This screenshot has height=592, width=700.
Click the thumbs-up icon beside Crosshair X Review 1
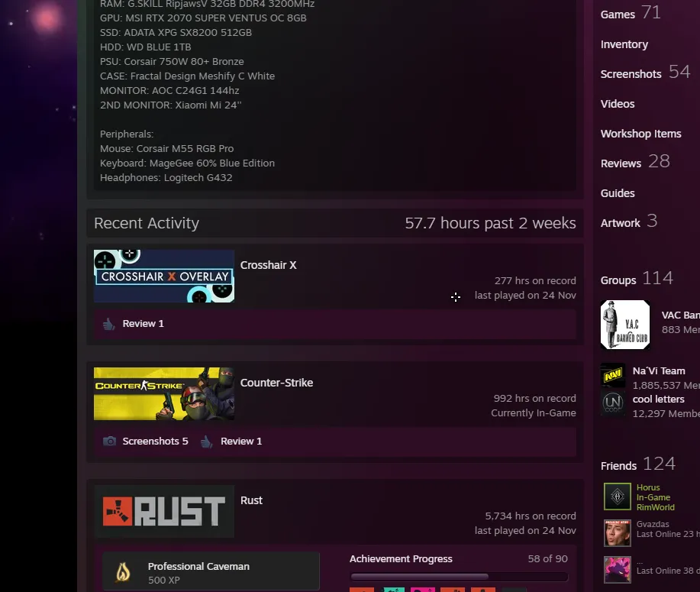tap(108, 323)
